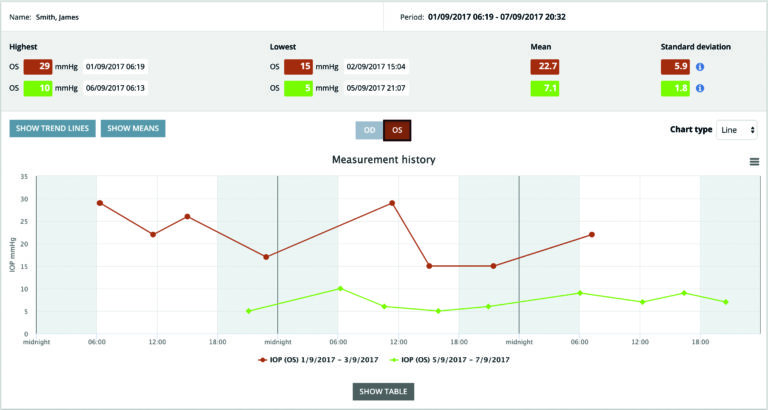Click the info icon beside standard deviation 5.9
768x410 pixels.
(x=700, y=67)
